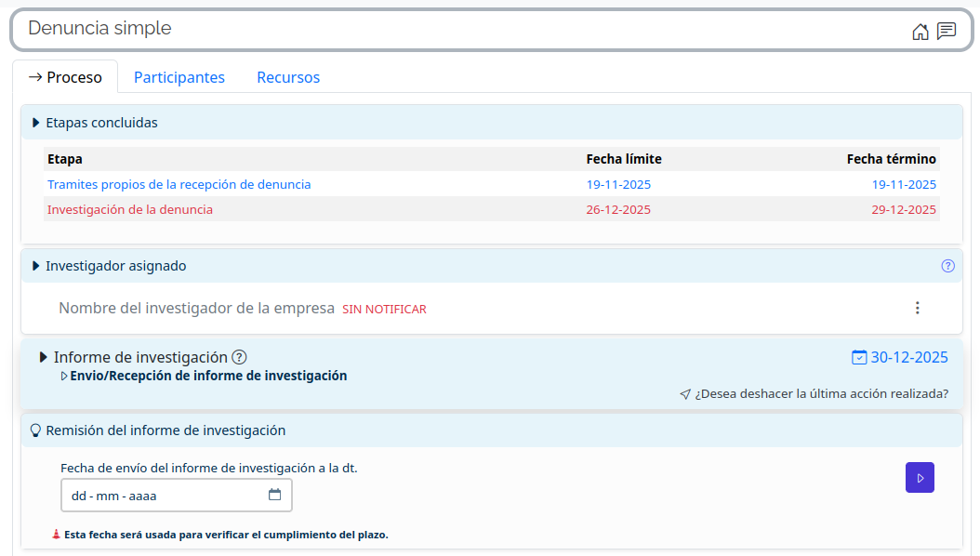980x556 pixels.
Task: Click help icon beside Informe de investigación
Action: coord(239,357)
